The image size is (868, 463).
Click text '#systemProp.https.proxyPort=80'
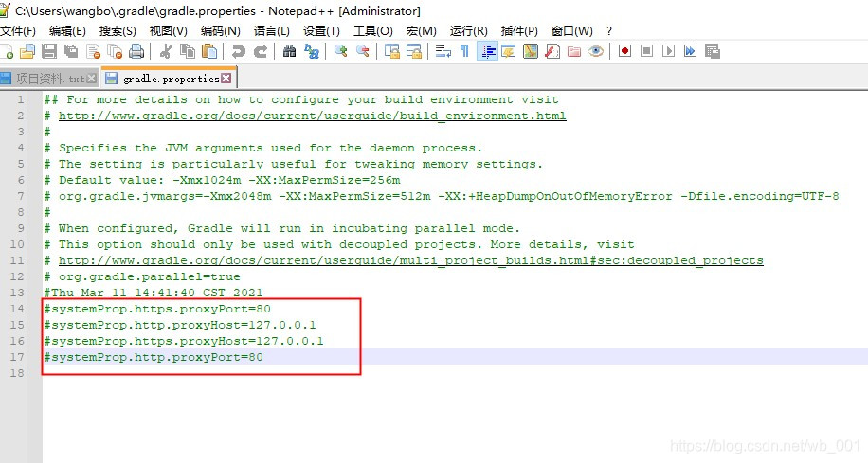click(x=157, y=309)
